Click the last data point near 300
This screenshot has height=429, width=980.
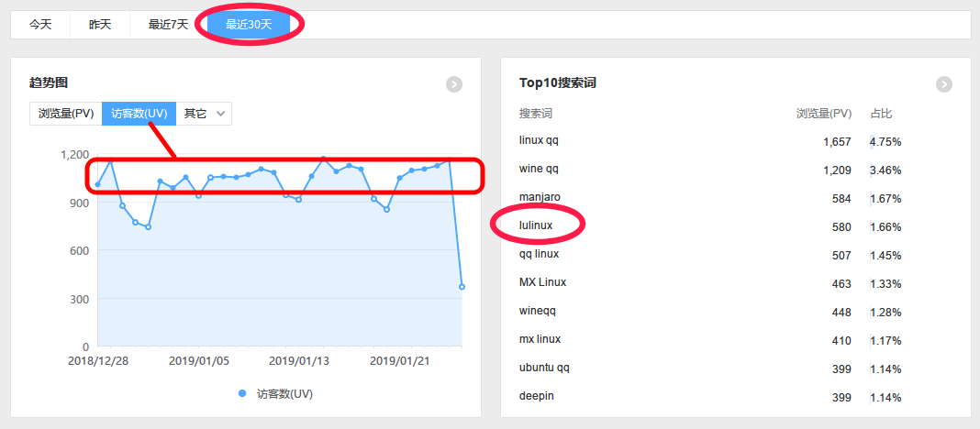[x=462, y=287]
